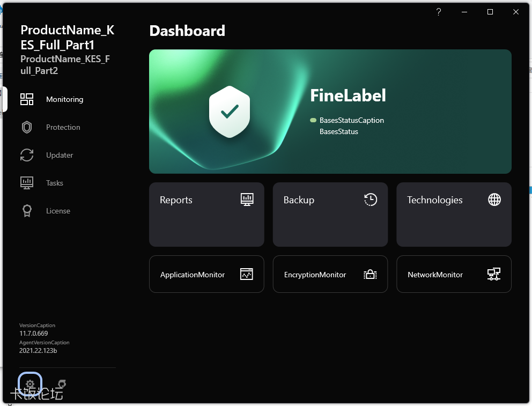Open the help question mark button
532x406 pixels.
coord(438,12)
